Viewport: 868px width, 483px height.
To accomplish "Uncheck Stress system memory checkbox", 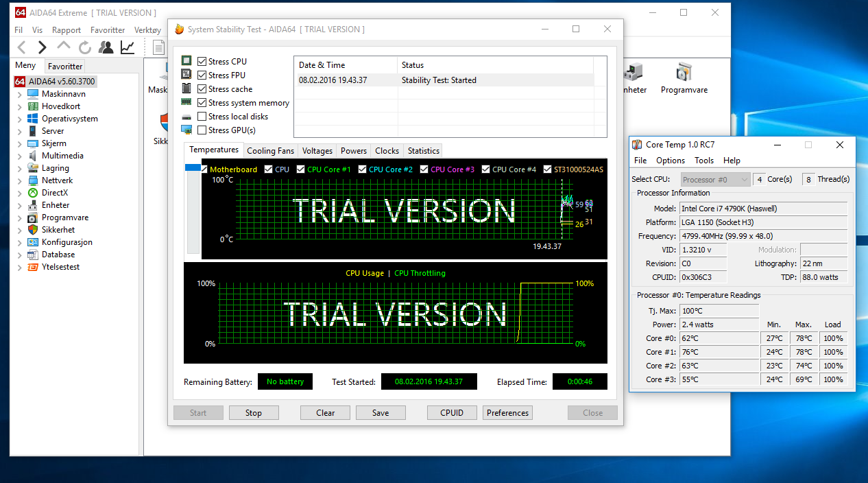I will coord(202,103).
